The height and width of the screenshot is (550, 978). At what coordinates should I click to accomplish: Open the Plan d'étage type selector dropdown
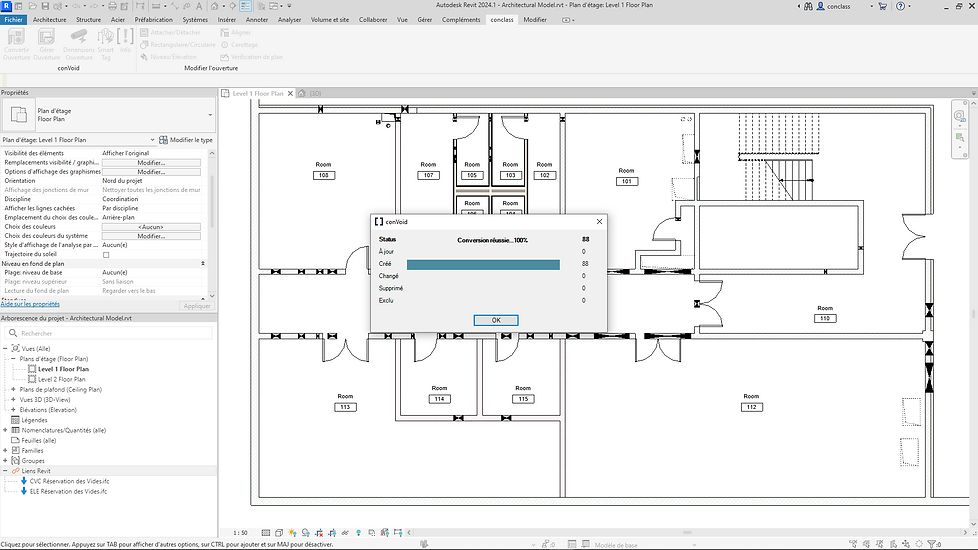click(x=210, y=115)
